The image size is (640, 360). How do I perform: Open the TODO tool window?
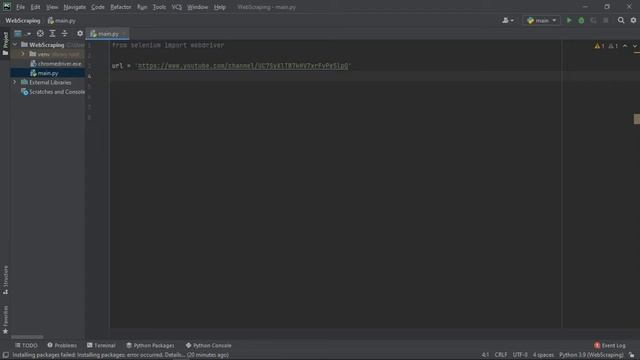[x=26, y=345]
